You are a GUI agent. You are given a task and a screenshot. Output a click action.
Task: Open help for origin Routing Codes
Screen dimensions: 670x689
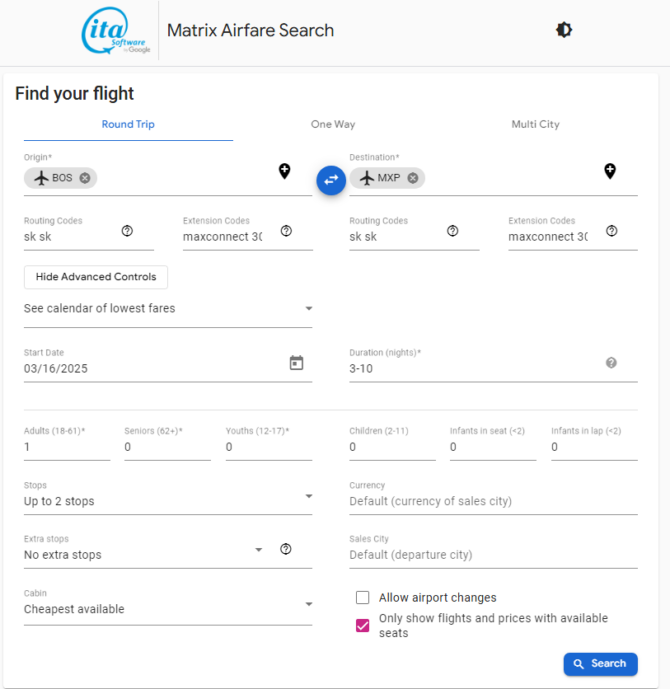[127, 231]
